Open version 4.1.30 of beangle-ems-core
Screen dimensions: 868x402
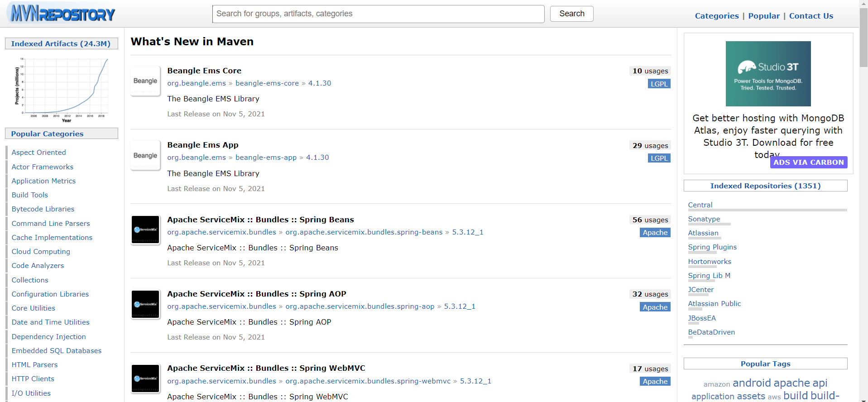(x=320, y=83)
